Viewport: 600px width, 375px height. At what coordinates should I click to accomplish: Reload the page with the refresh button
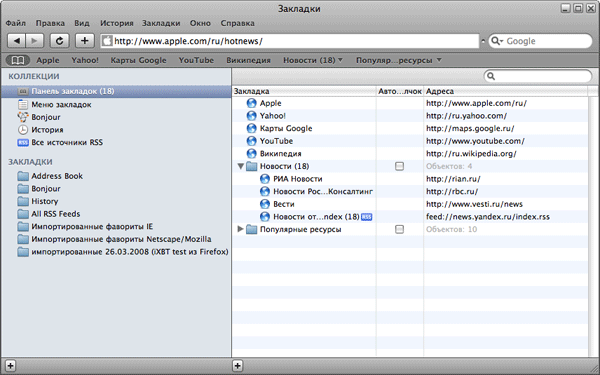pyautogui.click(x=59, y=41)
